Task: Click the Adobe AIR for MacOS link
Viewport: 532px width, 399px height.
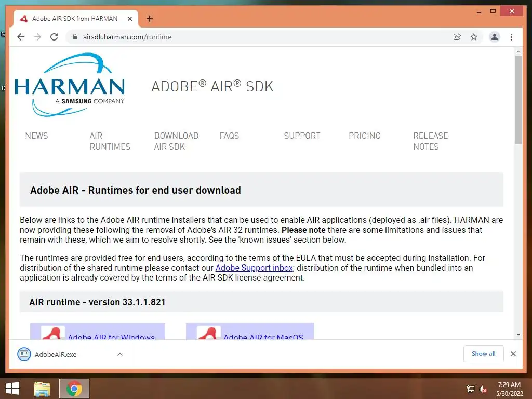Action: [263, 337]
